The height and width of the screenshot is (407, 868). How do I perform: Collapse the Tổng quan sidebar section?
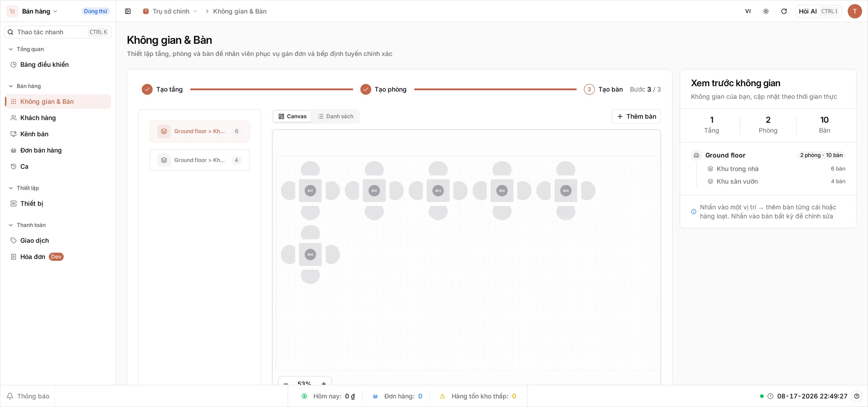(x=27, y=49)
